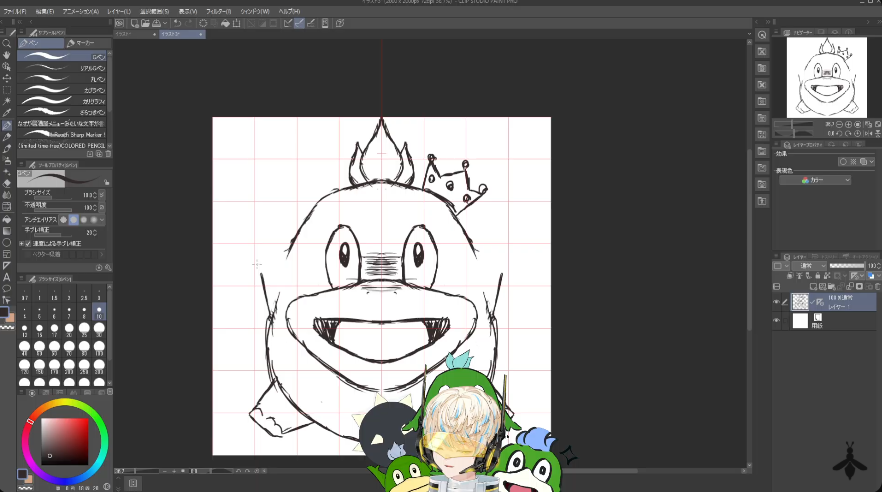Select the last anti-aliasing option (strong)
The width and height of the screenshot is (882, 492).
(x=93, y=220)
